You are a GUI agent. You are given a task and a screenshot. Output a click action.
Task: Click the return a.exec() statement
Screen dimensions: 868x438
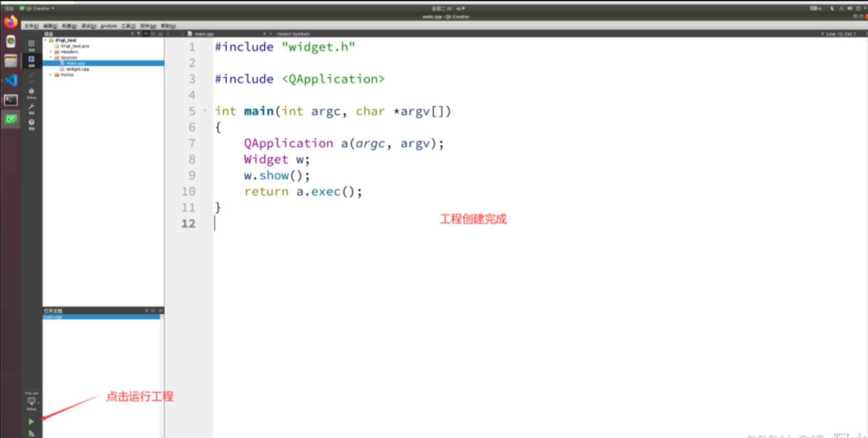pyautogui.click(x=303, y=192)
